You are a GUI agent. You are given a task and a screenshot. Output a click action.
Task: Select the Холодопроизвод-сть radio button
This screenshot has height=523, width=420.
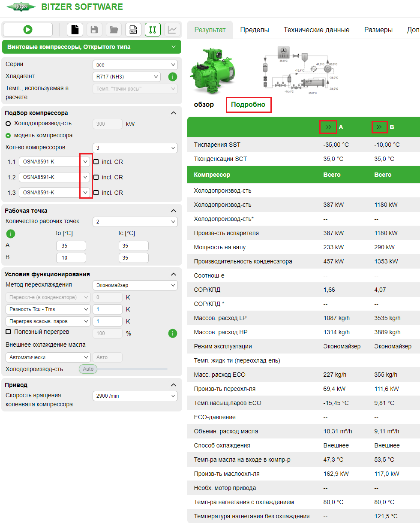[8, 124]
